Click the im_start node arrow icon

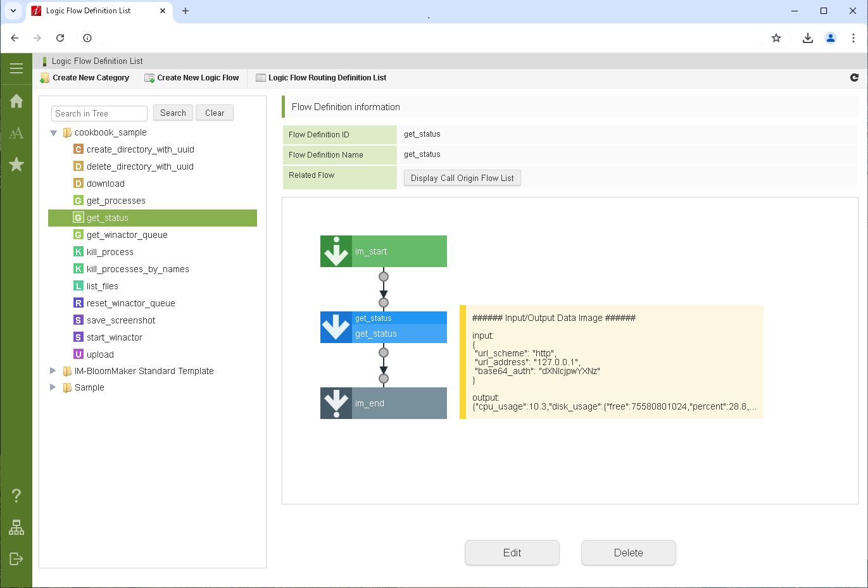[336, 251]
